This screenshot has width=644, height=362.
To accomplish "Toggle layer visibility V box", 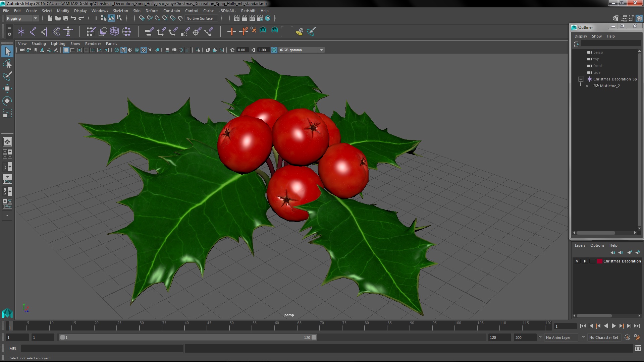I will click(577, 261).
